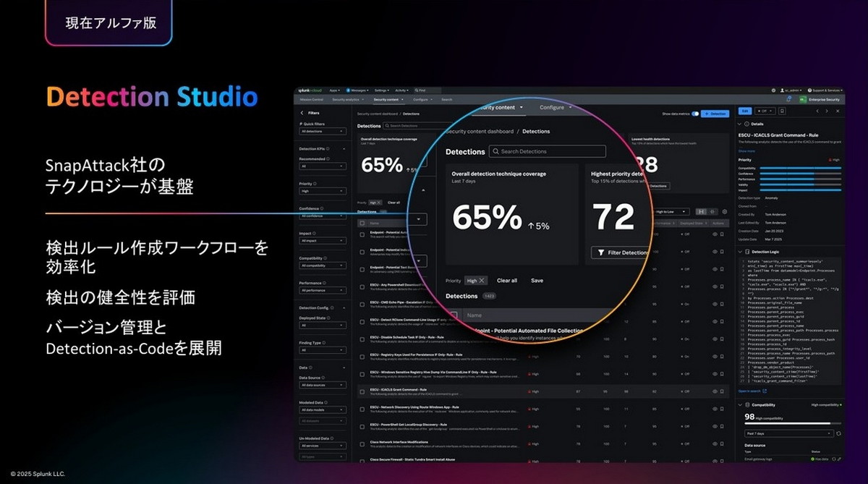
Task: Toggle Show data metrics switch
Action: click(695, 114)
